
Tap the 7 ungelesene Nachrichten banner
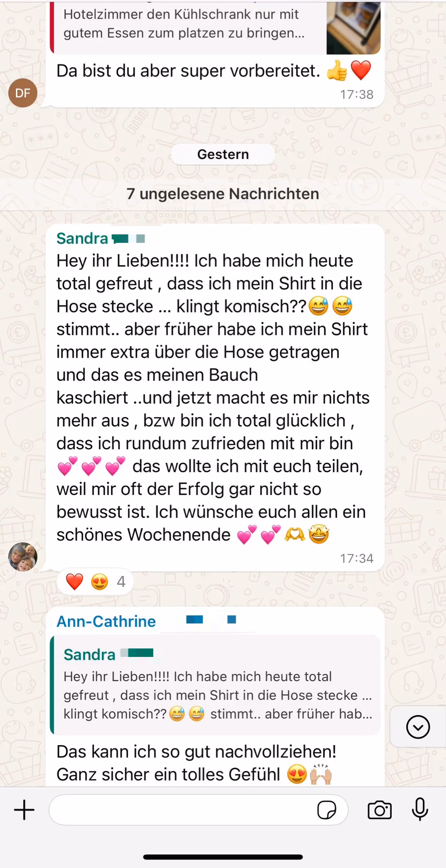(223, 194)
